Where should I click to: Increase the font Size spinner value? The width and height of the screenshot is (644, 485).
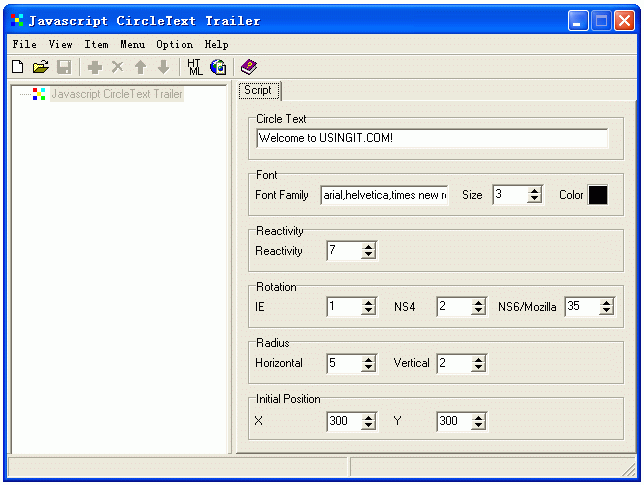[534, 191]
